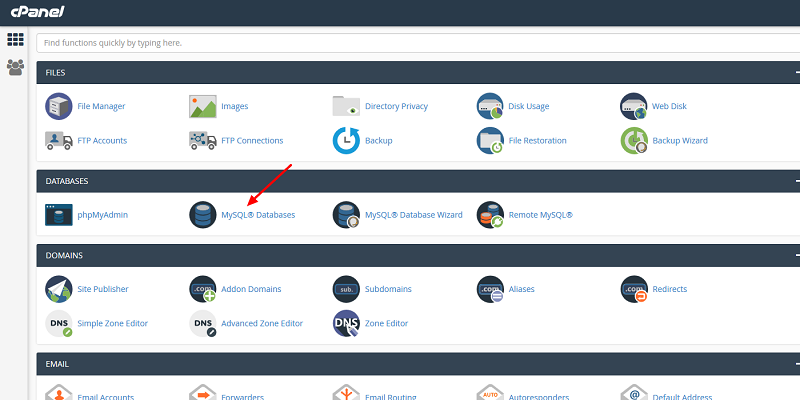
Task: Collapse the Domains section
Action: click(796, 255)
